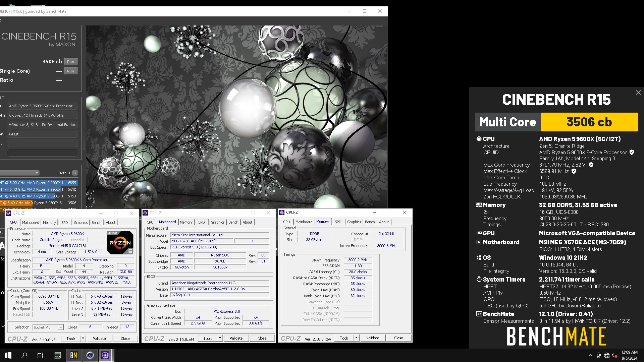Click the GPU section icon in BenchMate
Image resolution: width=644 pixels, height=362 pixels.
point(479,233)
